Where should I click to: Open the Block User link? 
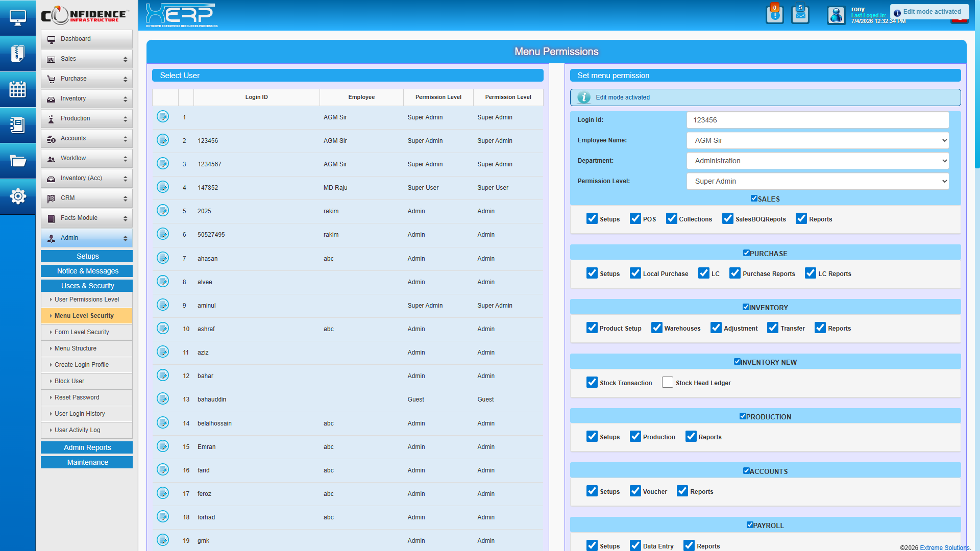pyautogui.click(x=69, y=381)
